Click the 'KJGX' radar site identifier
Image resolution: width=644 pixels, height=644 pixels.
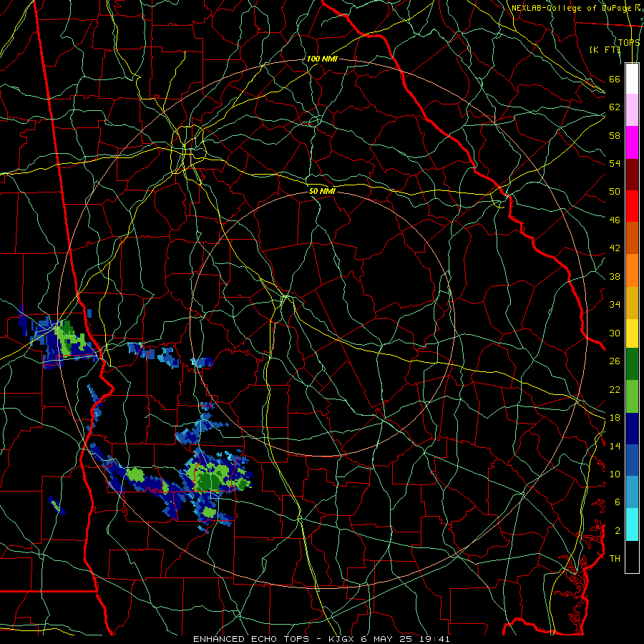[342, 639]
